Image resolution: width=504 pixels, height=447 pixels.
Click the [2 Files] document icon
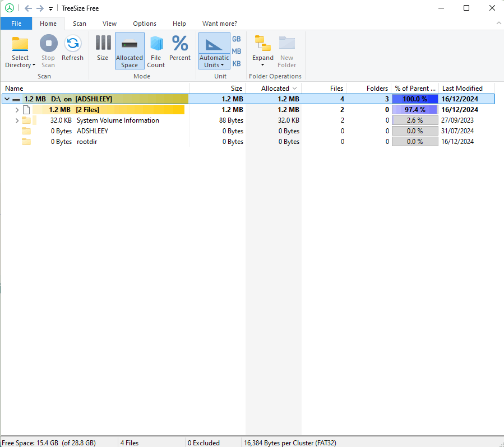pyautogui.click(x=26, y=110)
